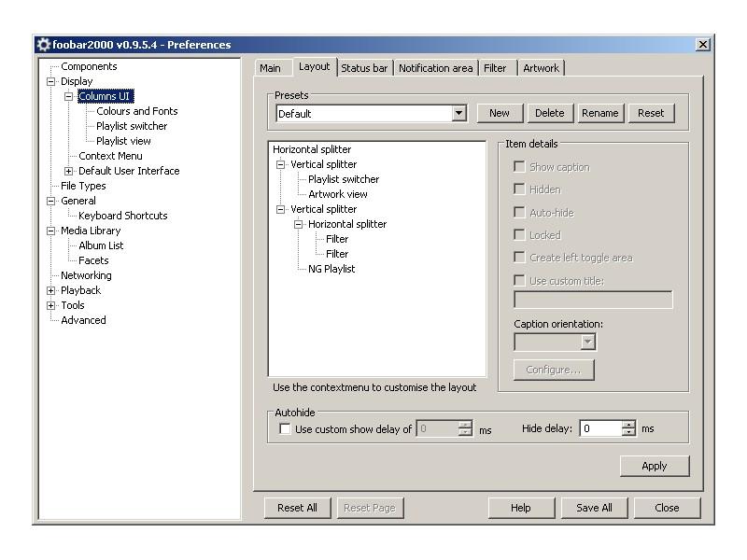Image resolution: width=747 pixels, height=560 pixels.
Task: Switch to the Filter tab
Action: tap(496, 68)
